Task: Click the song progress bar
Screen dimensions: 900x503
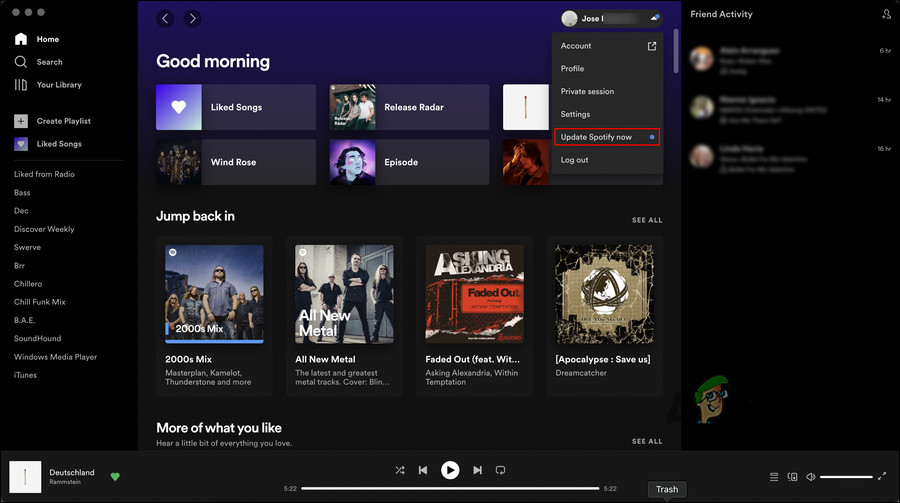Action: point(450,488)
